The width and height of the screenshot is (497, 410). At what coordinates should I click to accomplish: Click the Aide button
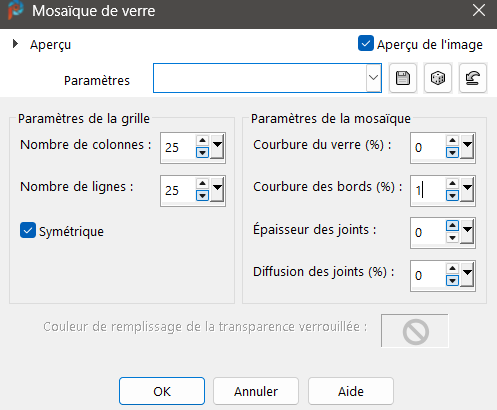coord(351,391)
